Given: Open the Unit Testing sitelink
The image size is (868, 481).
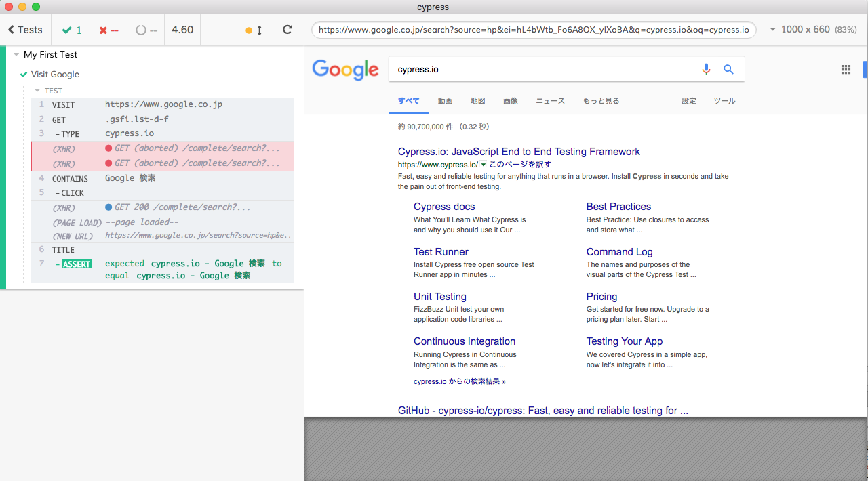Looking at the screenshot, I should coord(440,297).
